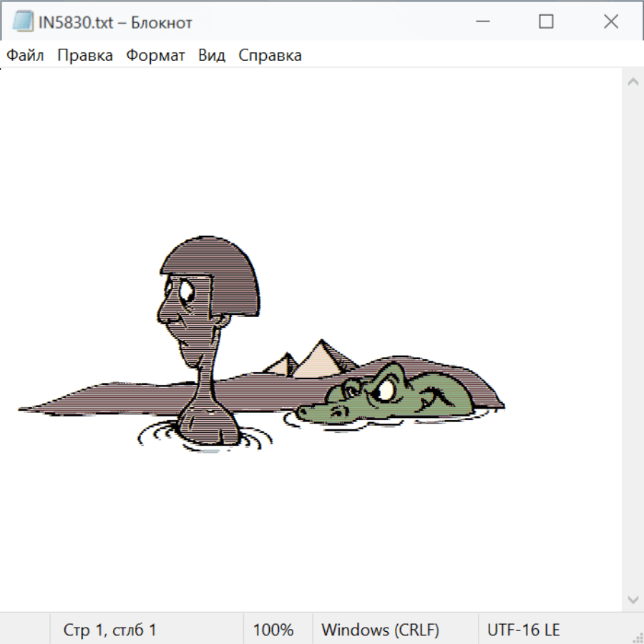Click the UTF-16 LE encoding indicator
The width and height of the screenshot is (644, 644).
tap(523, 630)
